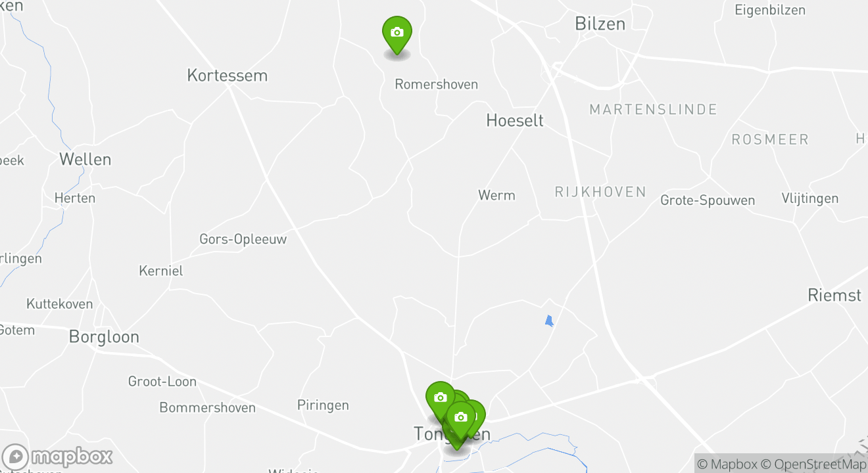Select the Riemst town label
The image size is (868, 473).
pyautogui.click(x=834, y=296)
